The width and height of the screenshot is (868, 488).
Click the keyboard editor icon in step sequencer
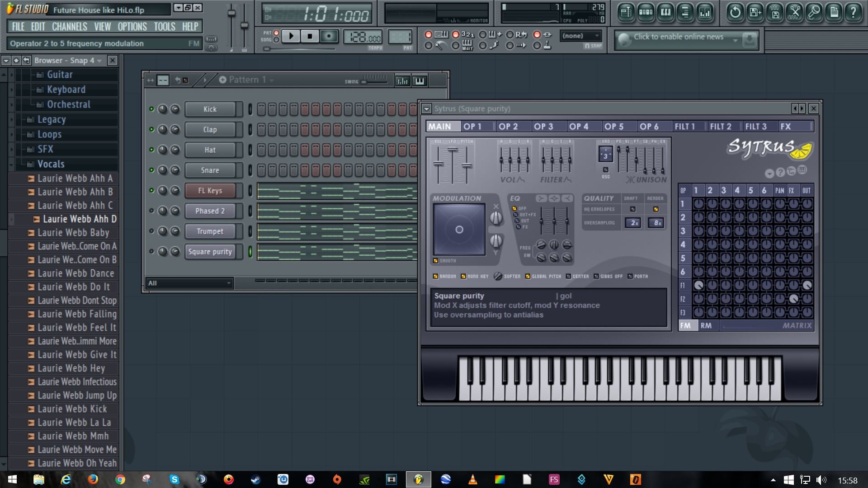(420, 81)
